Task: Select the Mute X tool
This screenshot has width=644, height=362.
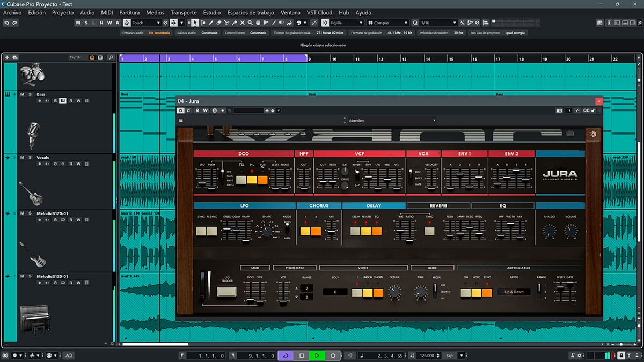Action: (243, 23)
